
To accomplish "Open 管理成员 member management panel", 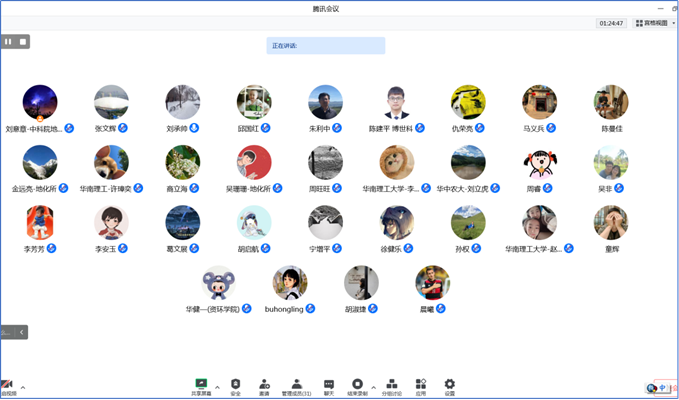I will (x=296, y=385).
